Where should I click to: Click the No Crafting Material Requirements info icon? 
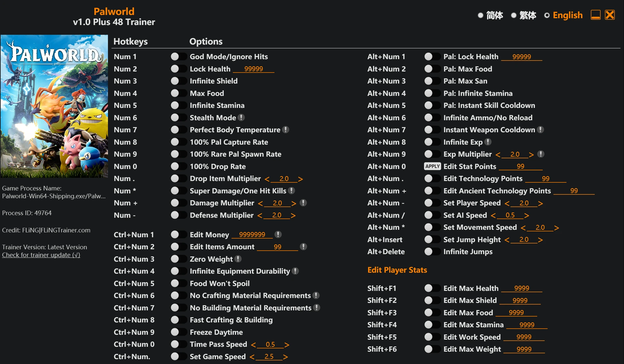[x=316, y=295]
